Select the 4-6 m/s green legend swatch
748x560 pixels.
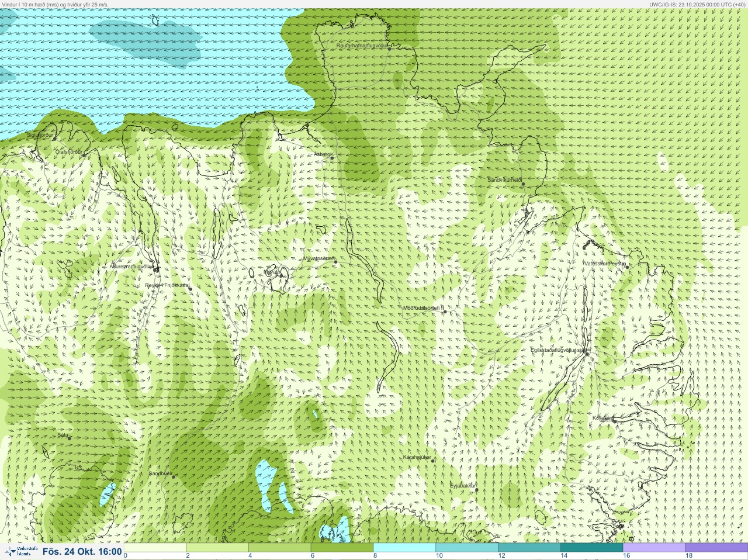280,548
